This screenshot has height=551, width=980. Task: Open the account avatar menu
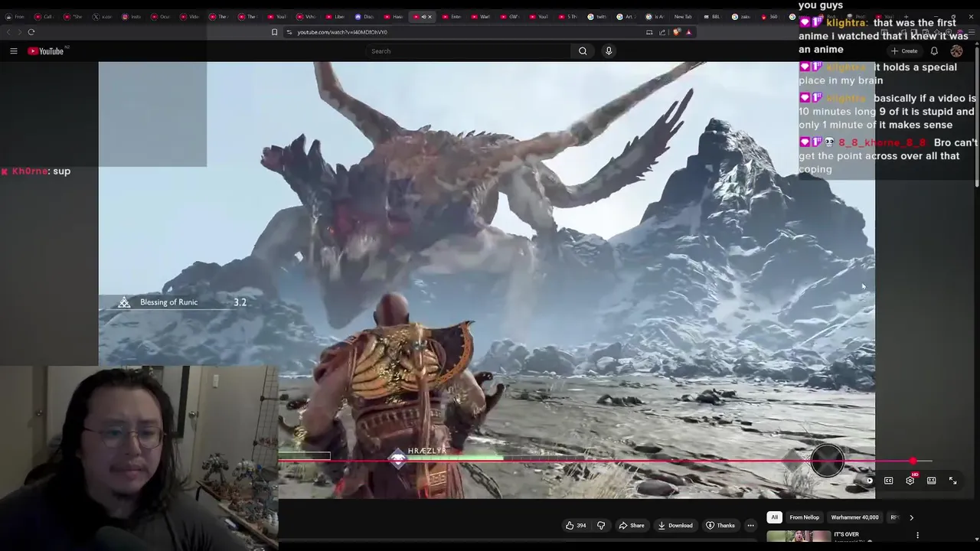coord(956,51)
